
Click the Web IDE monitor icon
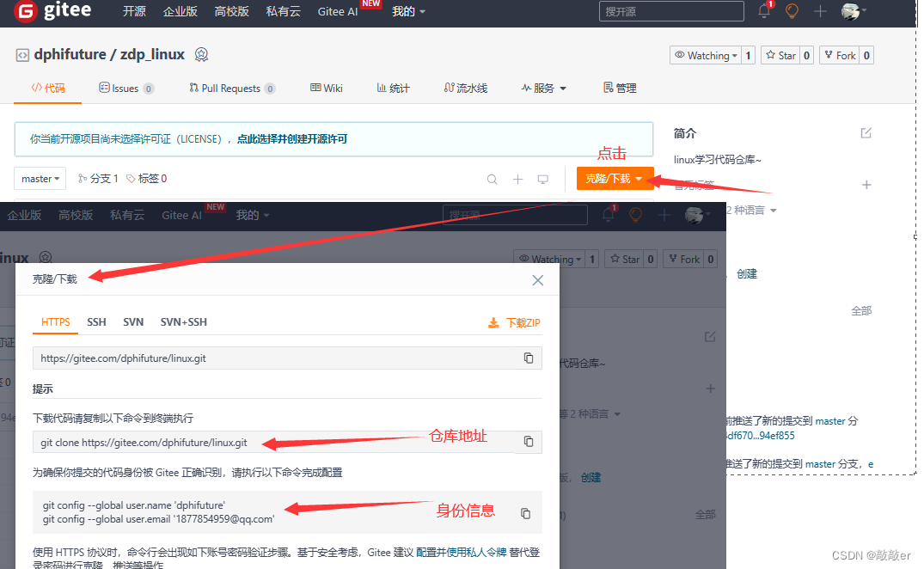tap(543, 179)
